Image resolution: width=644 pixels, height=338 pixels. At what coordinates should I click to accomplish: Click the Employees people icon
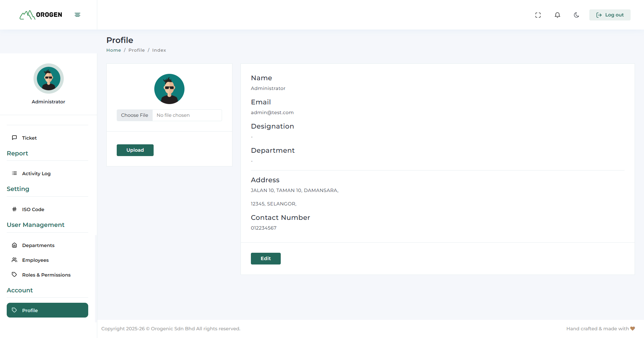point(14,260)
